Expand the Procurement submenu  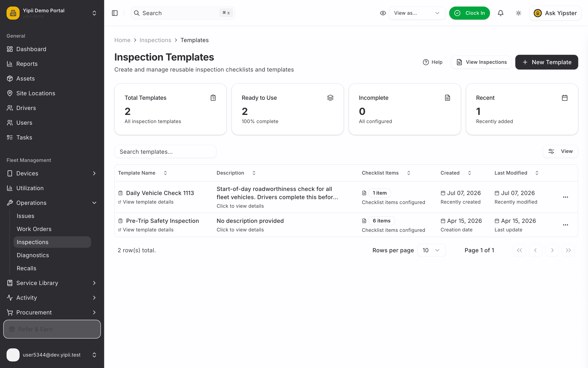[52, 312]
